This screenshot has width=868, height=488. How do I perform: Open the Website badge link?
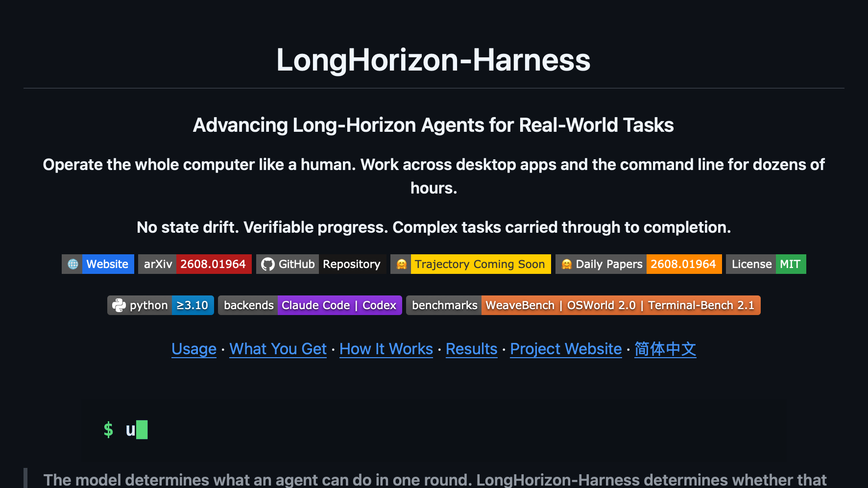pyautogui.click(x=98, y=264)
